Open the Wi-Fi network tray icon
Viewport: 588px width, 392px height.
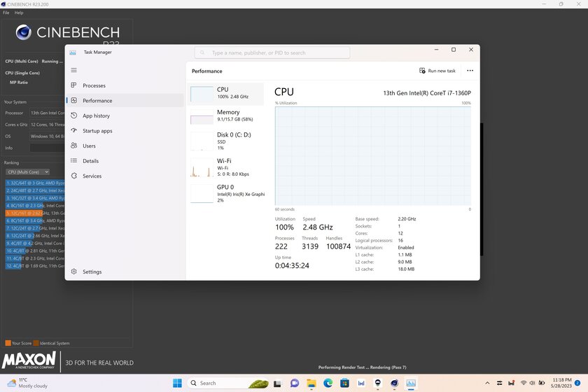click(x=524, y=383)
